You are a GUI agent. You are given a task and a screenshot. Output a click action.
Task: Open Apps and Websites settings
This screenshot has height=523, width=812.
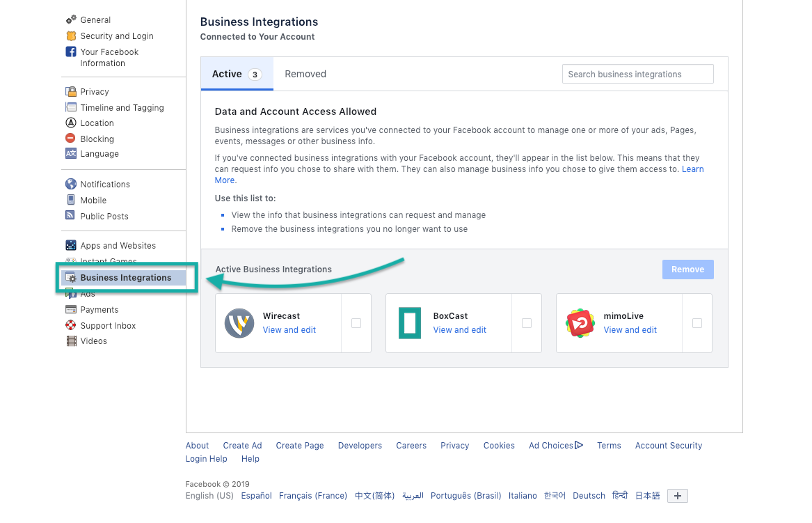point(118,246)
